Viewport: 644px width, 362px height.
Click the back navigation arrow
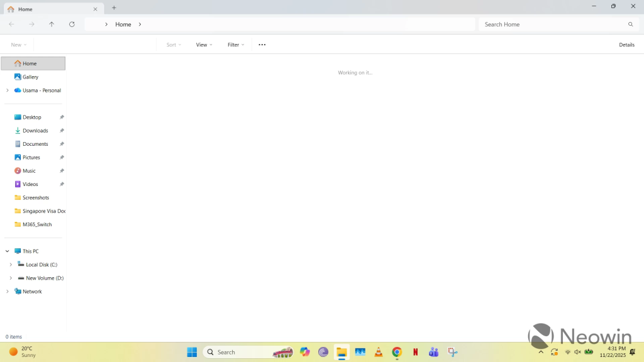click(11, 24)
